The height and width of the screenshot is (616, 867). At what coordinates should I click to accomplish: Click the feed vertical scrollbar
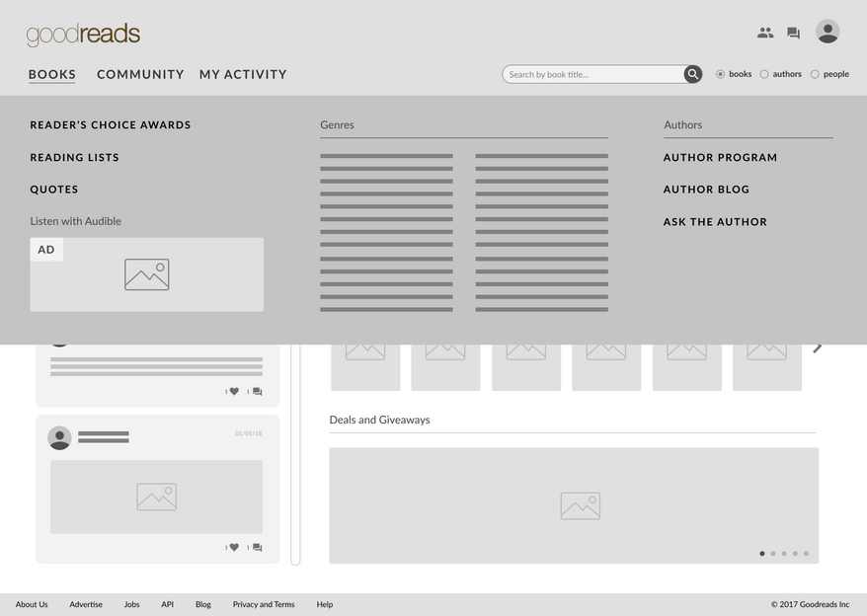tap(295, 454)
